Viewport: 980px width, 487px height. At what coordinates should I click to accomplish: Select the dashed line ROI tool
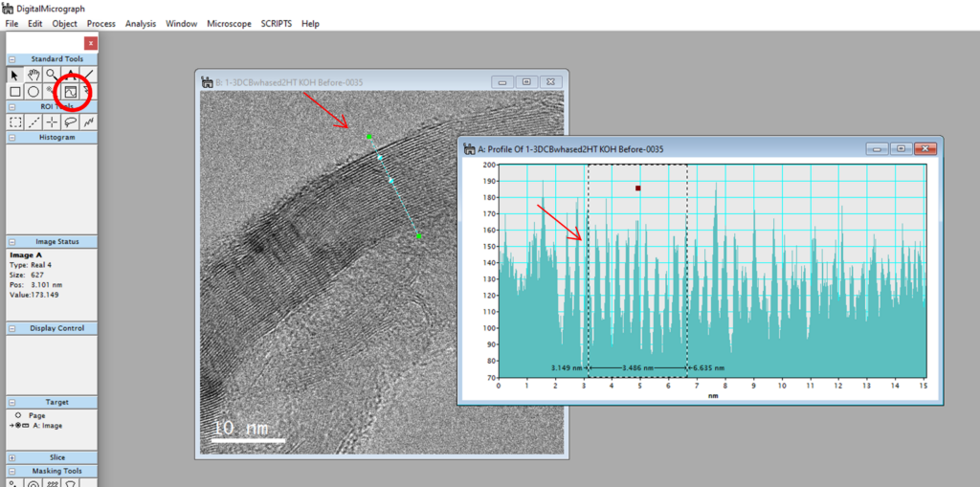click(x=33, y=122)
